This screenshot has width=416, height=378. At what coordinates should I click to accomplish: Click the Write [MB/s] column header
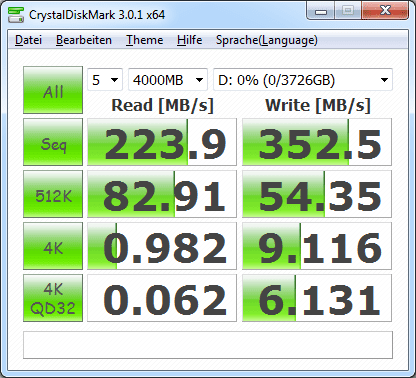[318, 105]
